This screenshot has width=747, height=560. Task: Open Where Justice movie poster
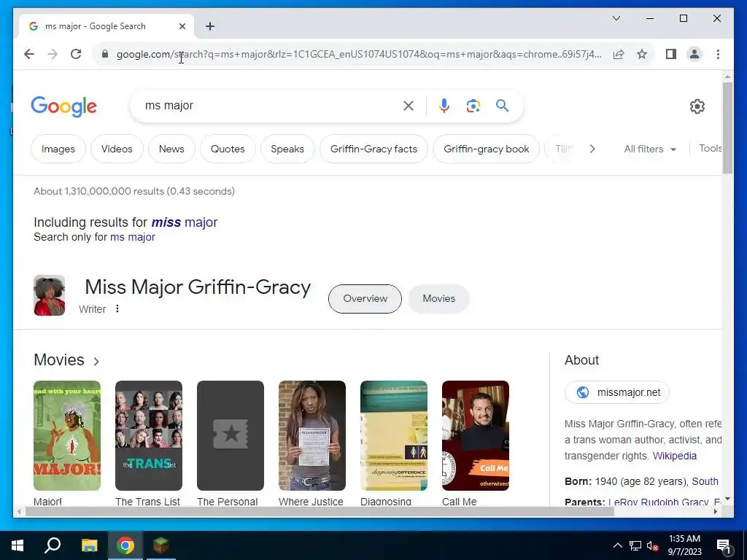point(312,435)
